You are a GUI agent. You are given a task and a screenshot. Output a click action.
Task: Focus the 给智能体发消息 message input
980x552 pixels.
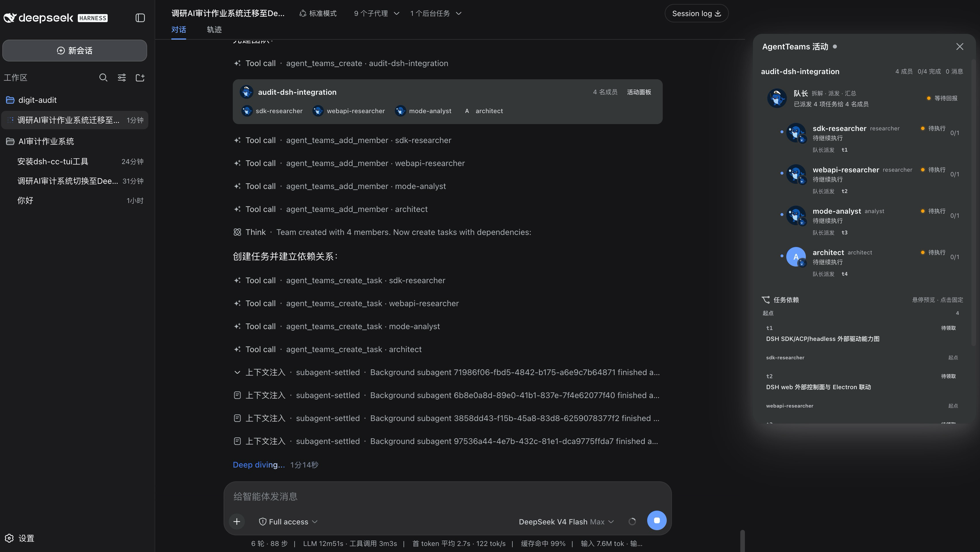tap(447, 497)
